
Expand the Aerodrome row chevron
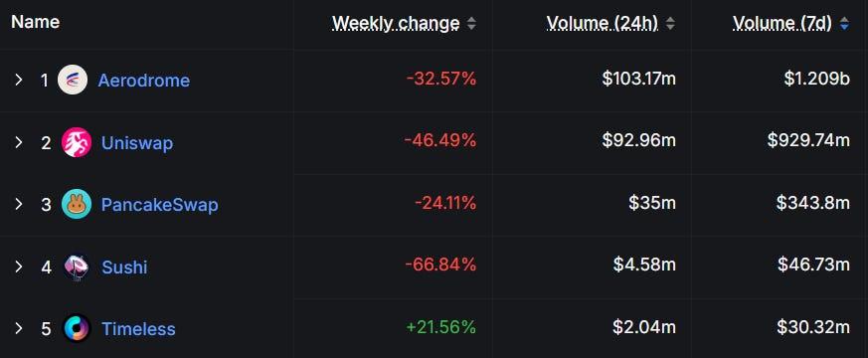click(x=18, y=81)
